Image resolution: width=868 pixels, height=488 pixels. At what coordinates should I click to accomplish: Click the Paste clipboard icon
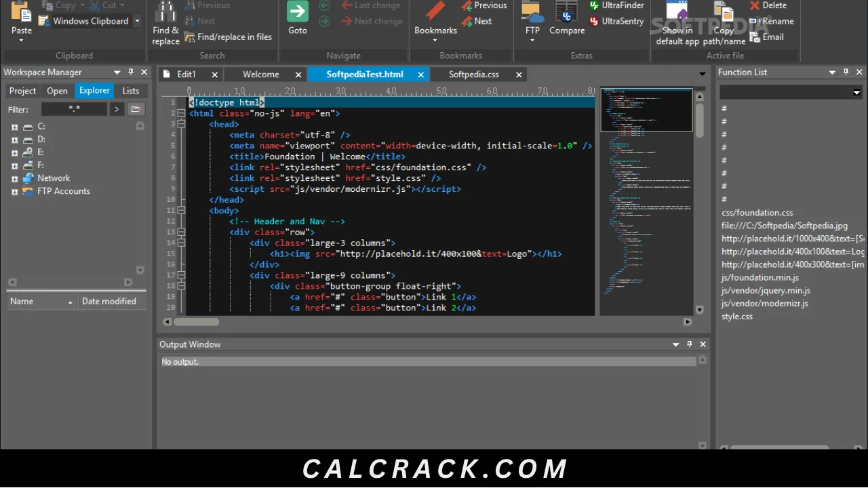(x=21, y=12)
